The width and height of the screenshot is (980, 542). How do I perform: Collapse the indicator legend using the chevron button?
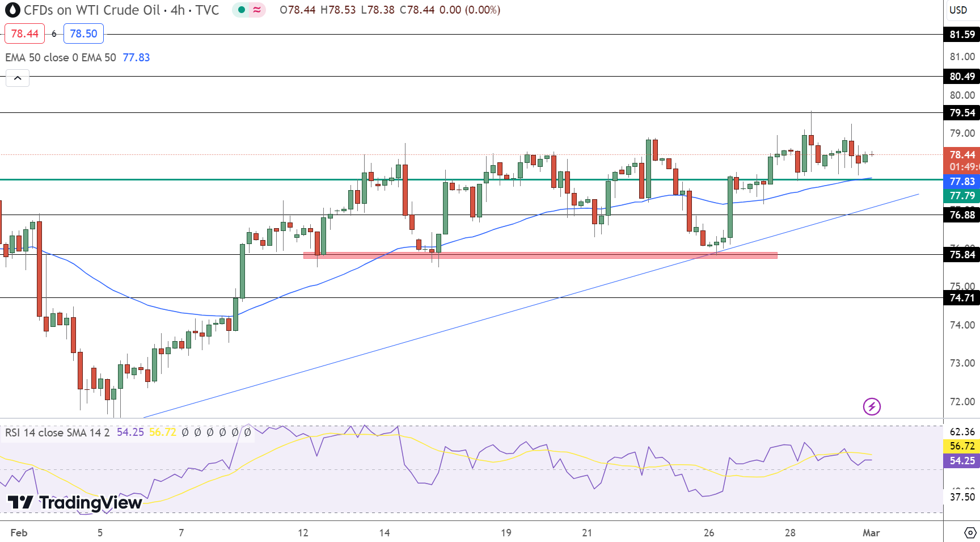(x=18, y=78)
